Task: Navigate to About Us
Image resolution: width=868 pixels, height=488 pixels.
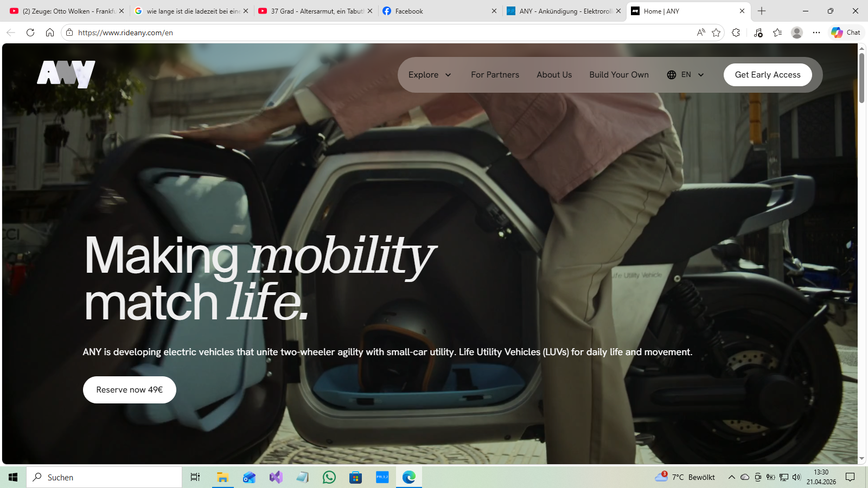Action: pos(554,75)
